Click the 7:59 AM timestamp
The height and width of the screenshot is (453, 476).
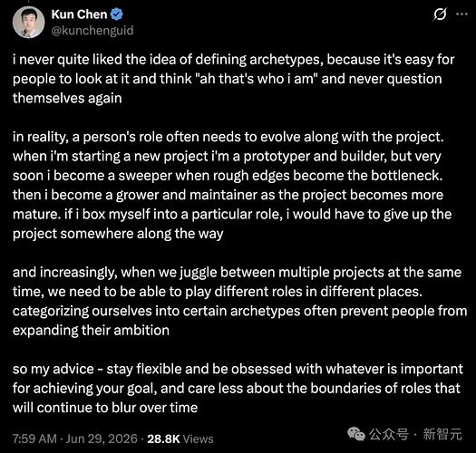pos(34,439)
